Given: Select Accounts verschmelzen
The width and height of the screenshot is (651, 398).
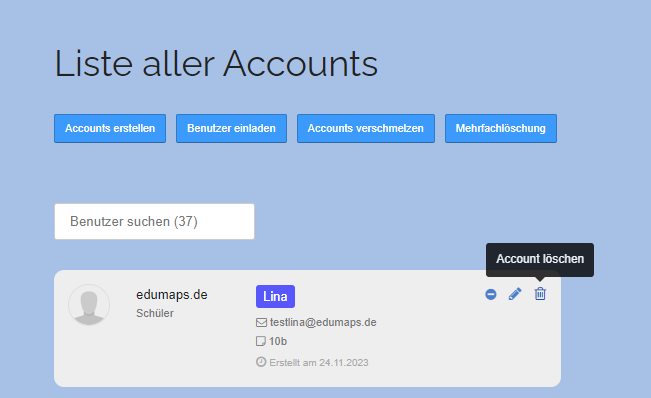Looking at the screenshot, I should coord(366,128).
